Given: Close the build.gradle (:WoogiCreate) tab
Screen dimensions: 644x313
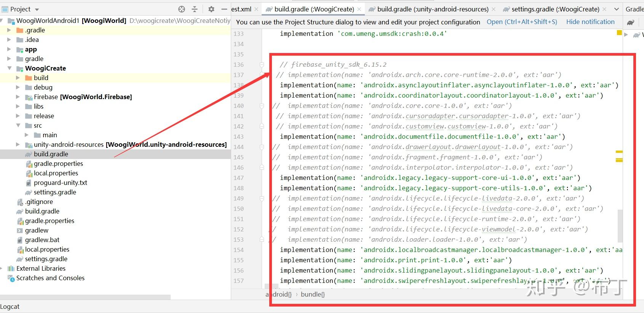Looking at the screenshot, I should pyautogui.click(x=360, y=9).
